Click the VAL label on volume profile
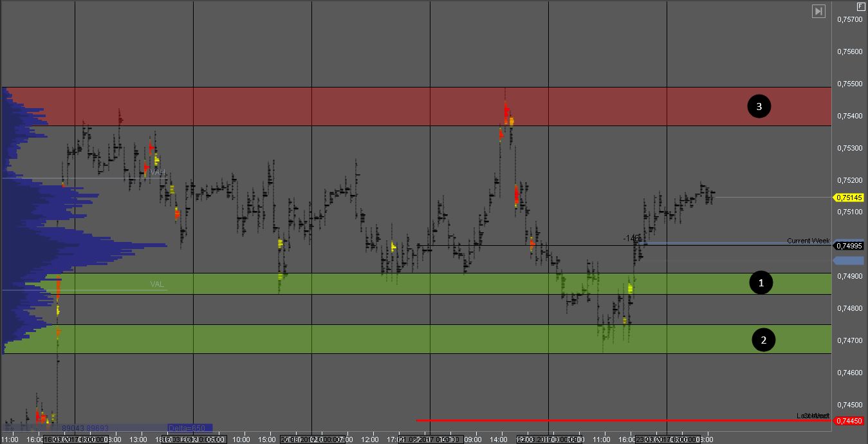This screenshot has height=444, width=868. click(157, 284)
